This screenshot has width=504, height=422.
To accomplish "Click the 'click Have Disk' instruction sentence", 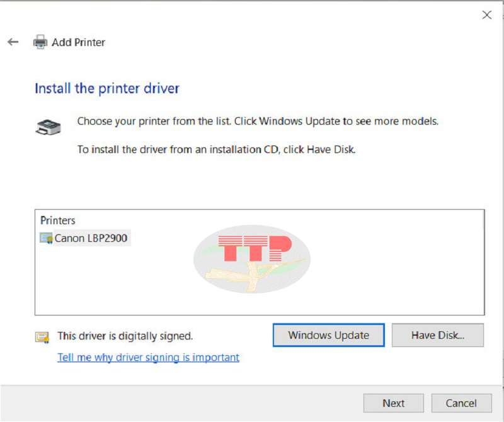I will 216,150.
